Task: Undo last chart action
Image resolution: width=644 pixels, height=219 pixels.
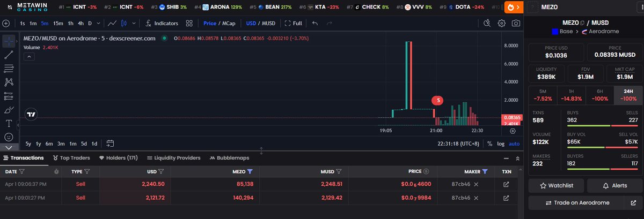Action: click(x=315, y=24)
